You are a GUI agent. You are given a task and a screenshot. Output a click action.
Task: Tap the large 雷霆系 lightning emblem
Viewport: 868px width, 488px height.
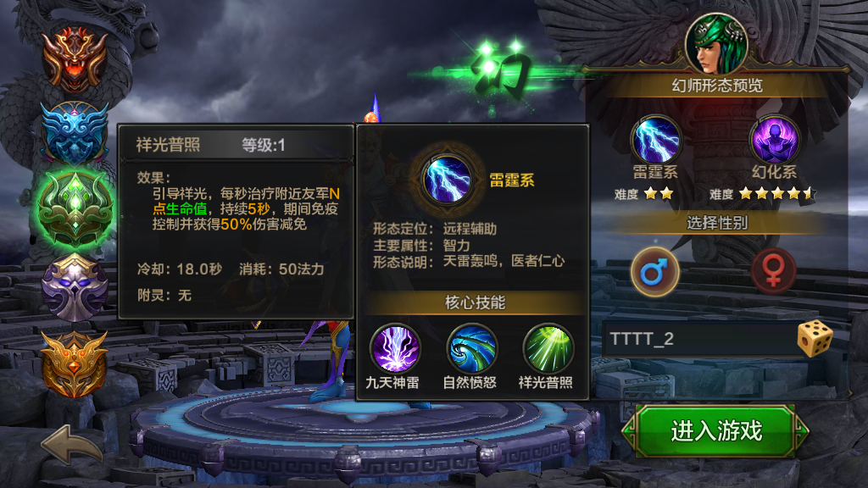click(x=448, y=180)
